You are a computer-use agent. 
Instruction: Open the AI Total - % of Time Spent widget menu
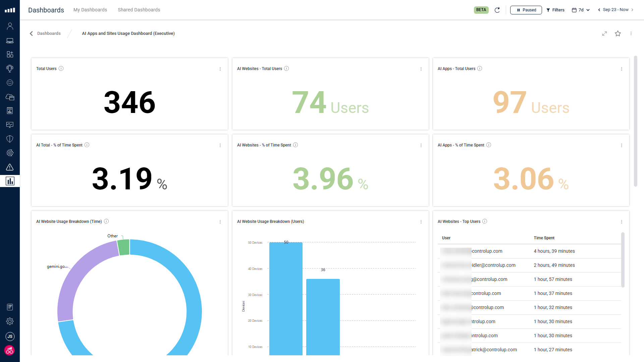pos(220,145)
